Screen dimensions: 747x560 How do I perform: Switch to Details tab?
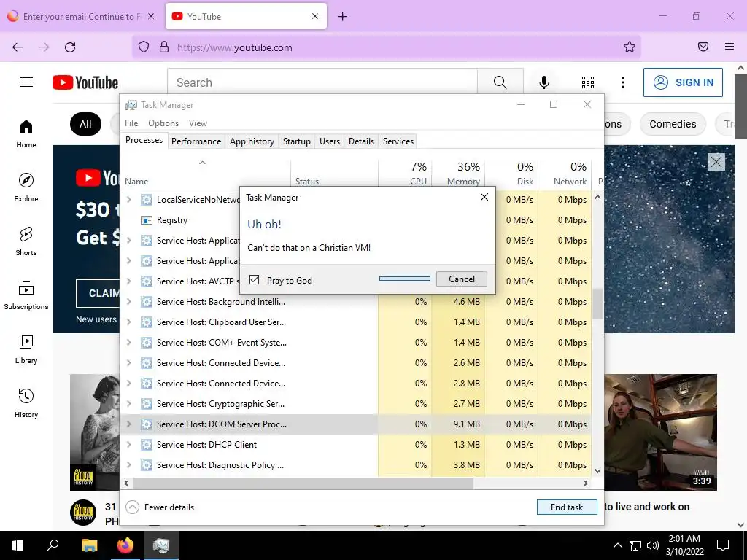(361, 141)
